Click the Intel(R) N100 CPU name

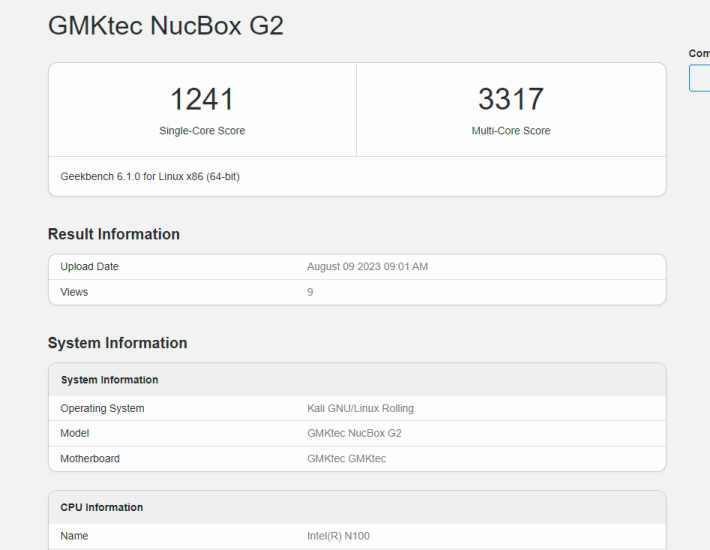pyautogui.click(x=338, y=536)
